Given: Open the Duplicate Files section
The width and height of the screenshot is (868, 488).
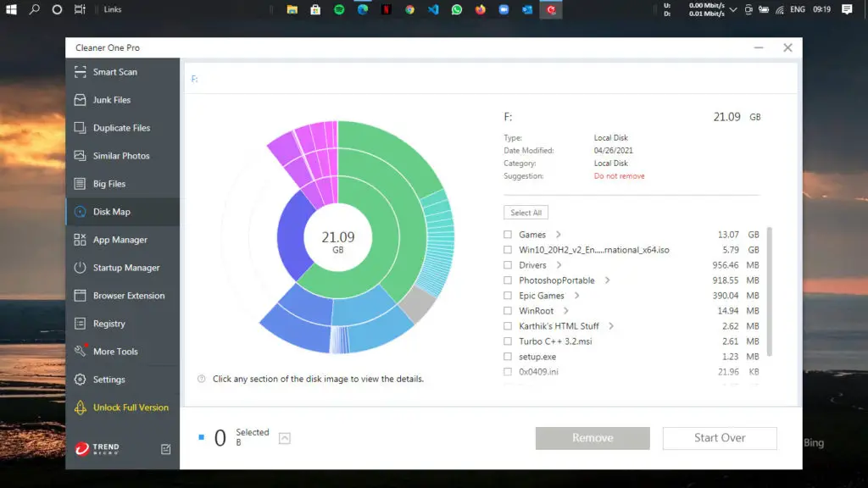Looking at the screenshot, I should [122, 128].
